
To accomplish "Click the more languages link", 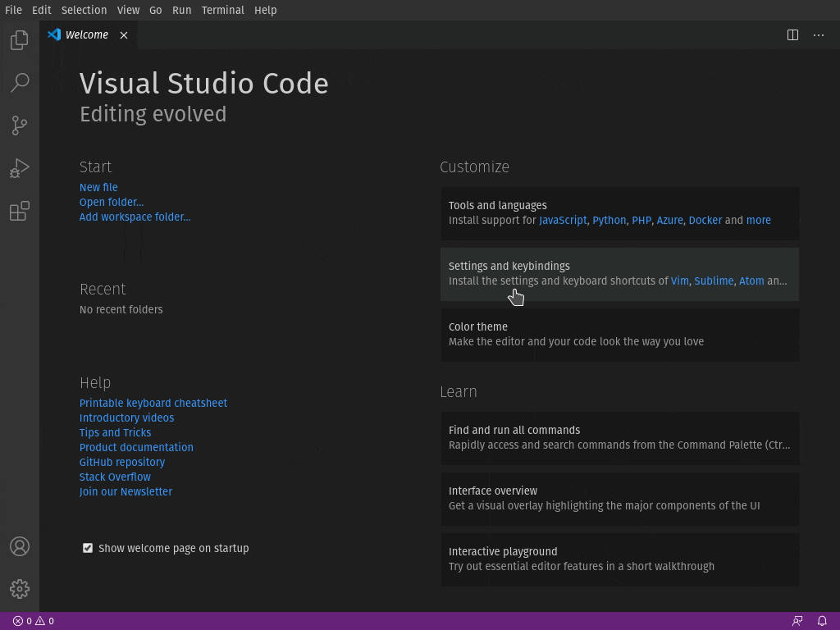I will pos(759,220).
